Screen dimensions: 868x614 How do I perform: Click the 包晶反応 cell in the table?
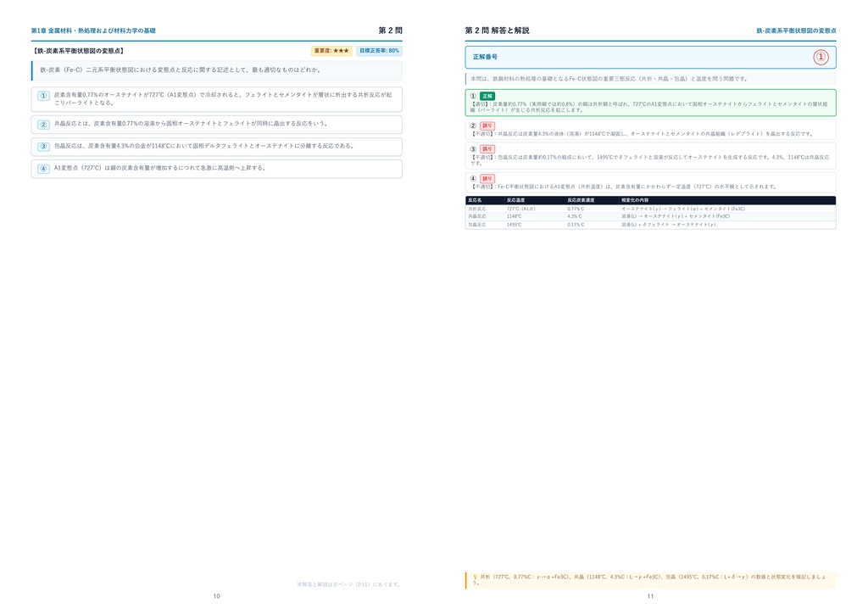(x=477, y=225)
